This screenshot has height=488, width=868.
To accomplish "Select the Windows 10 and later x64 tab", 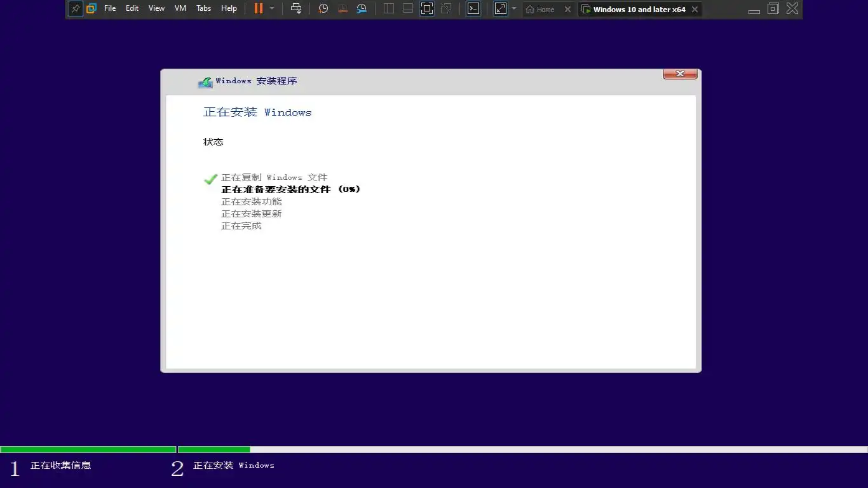I will [639, 10].
